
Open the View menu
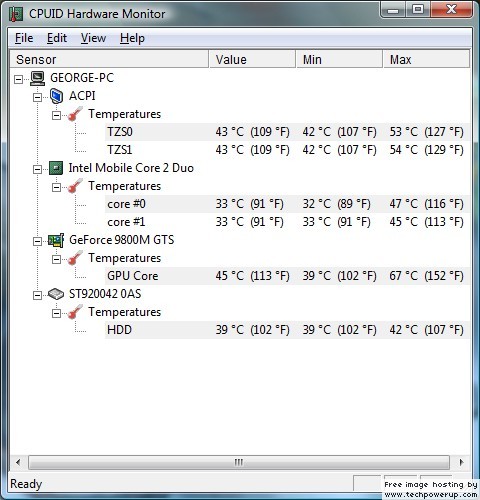click(x=93, y=38)
